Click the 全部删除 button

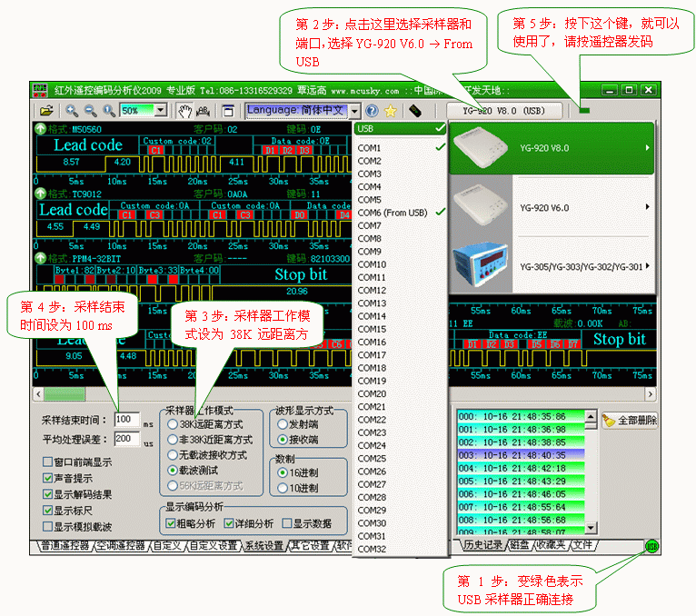pos(630,421)
